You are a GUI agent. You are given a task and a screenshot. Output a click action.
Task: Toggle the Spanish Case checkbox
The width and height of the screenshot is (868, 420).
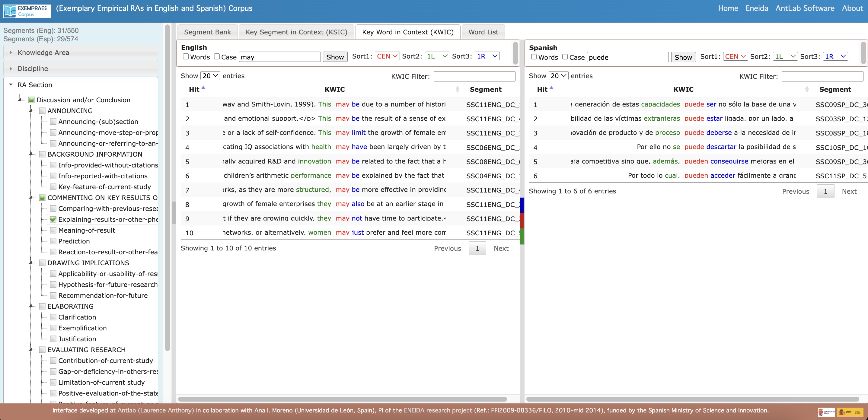[565, 57]
